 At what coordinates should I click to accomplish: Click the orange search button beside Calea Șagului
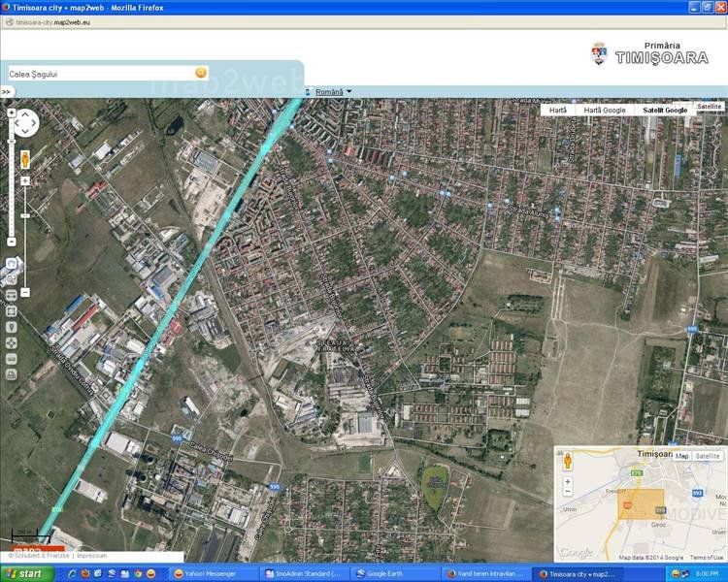[x=201, y=73]
